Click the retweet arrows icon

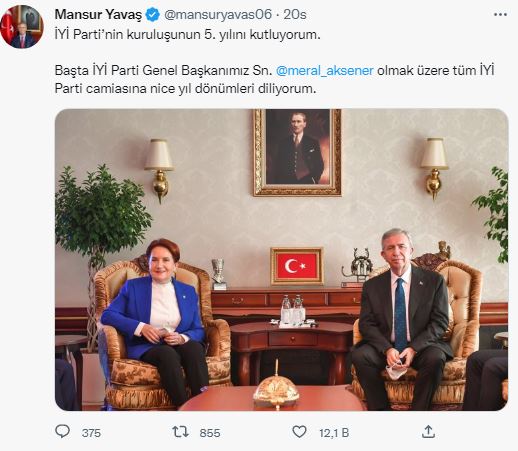(181, 432)
